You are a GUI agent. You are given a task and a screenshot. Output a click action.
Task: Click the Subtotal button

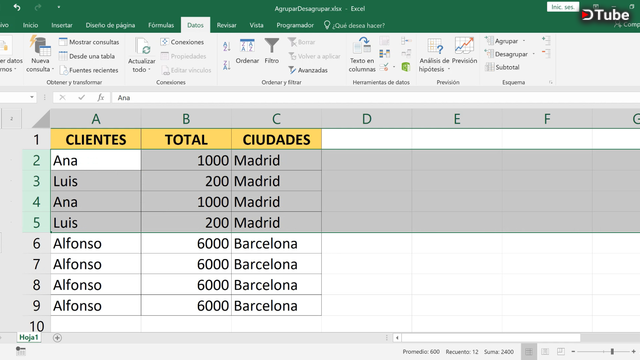click(x=502, y=67)
